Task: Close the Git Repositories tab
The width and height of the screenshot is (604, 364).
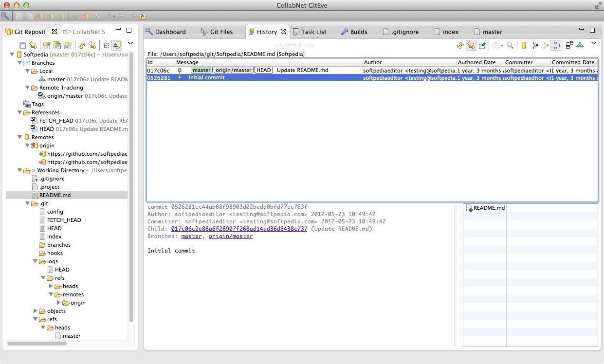Action: point(55,32)
